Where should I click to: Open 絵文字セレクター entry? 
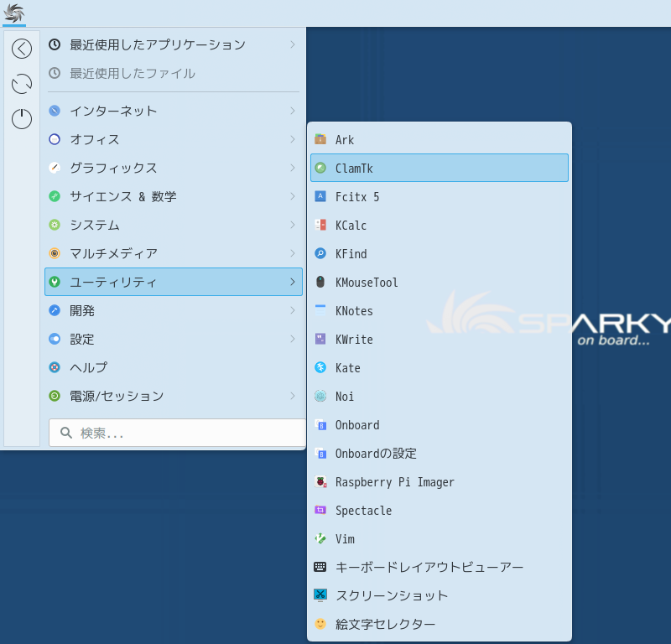pos(440,624)
